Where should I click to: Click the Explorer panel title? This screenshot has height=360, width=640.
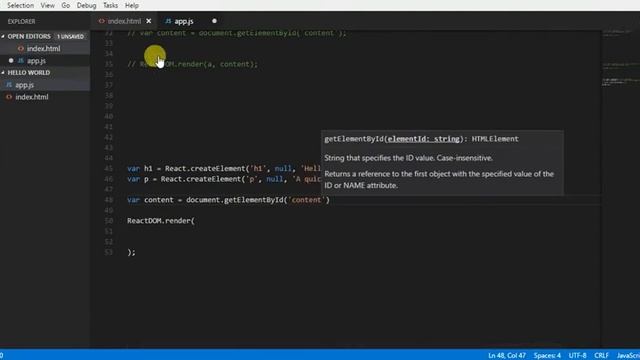21,21
